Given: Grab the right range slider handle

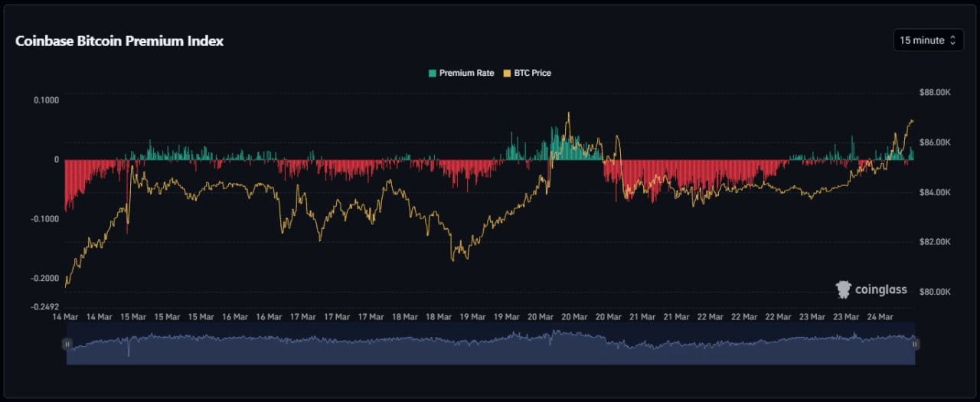Looking at the screenshot, I should pyautogui.click(x=915, y=345).
